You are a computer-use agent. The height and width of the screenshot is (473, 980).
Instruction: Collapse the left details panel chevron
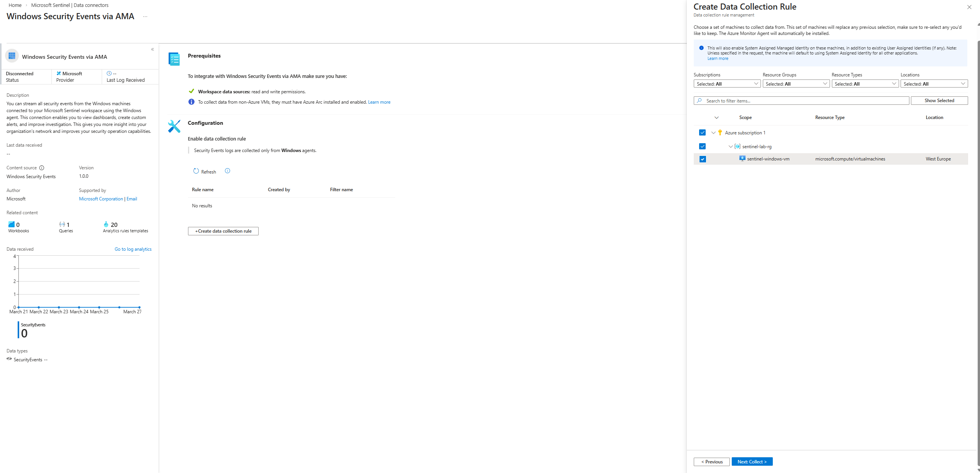point(152,50)
